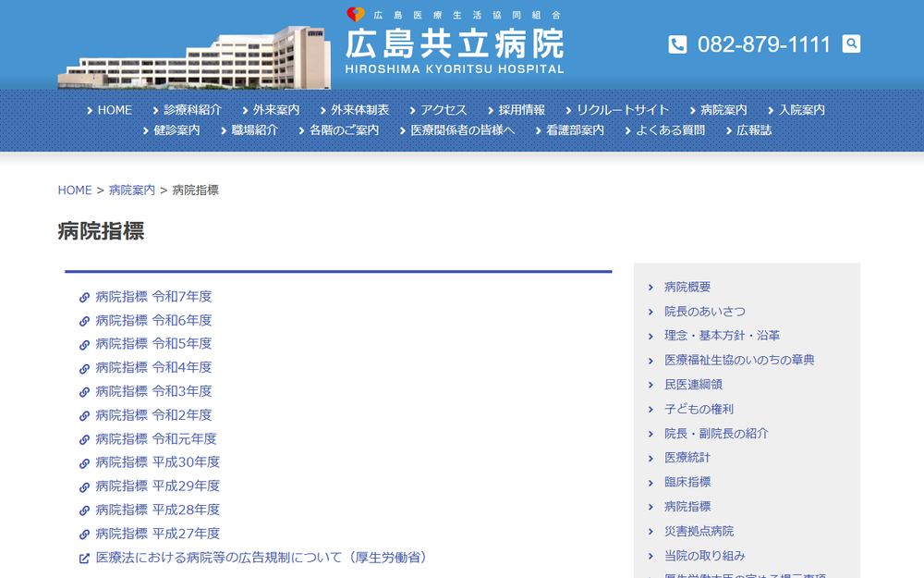Open 病院指標 令和5年度 link
This screenshot has height=578, width=924.
153,344
